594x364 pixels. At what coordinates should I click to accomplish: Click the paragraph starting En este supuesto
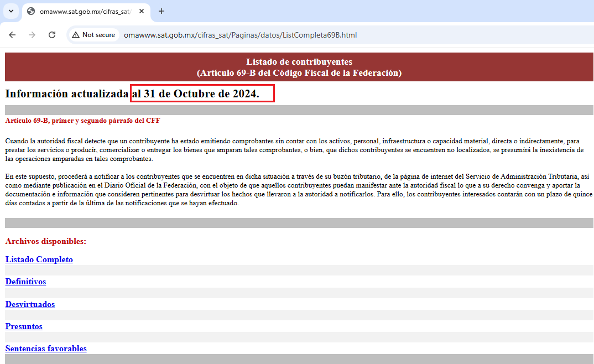coord(299,190)
